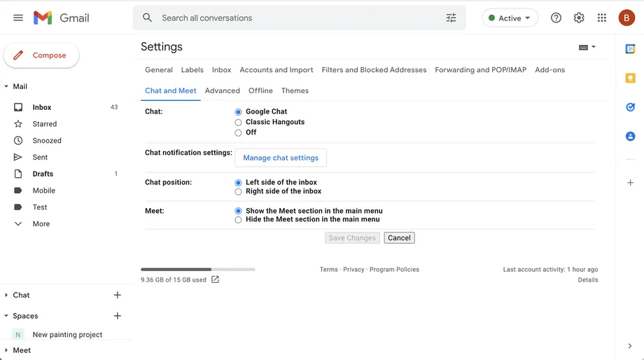Show search options filter icon

(451, 18)
